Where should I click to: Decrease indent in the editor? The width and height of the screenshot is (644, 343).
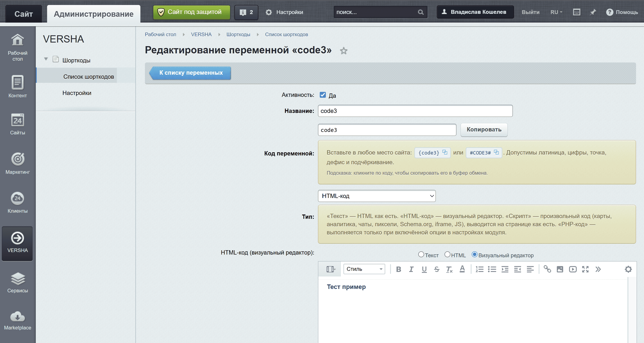(x=517, y=269)
